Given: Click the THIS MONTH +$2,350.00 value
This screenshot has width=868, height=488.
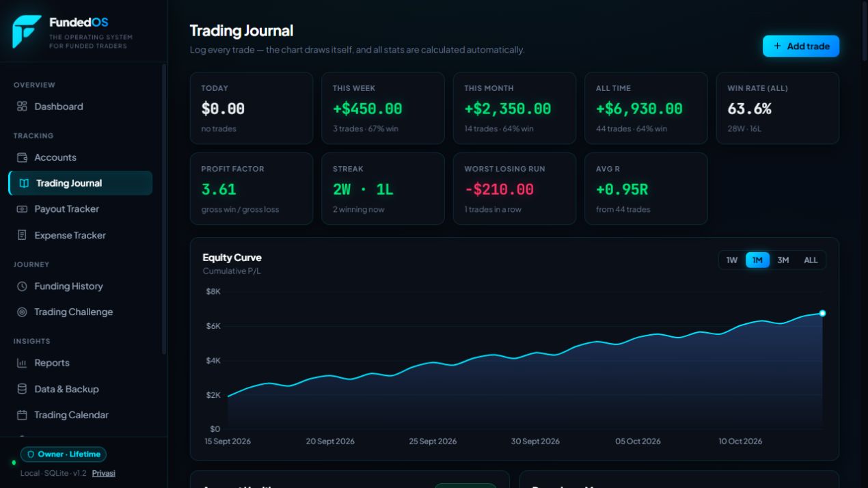Looking at the screenshot, I should click(507, 109).
